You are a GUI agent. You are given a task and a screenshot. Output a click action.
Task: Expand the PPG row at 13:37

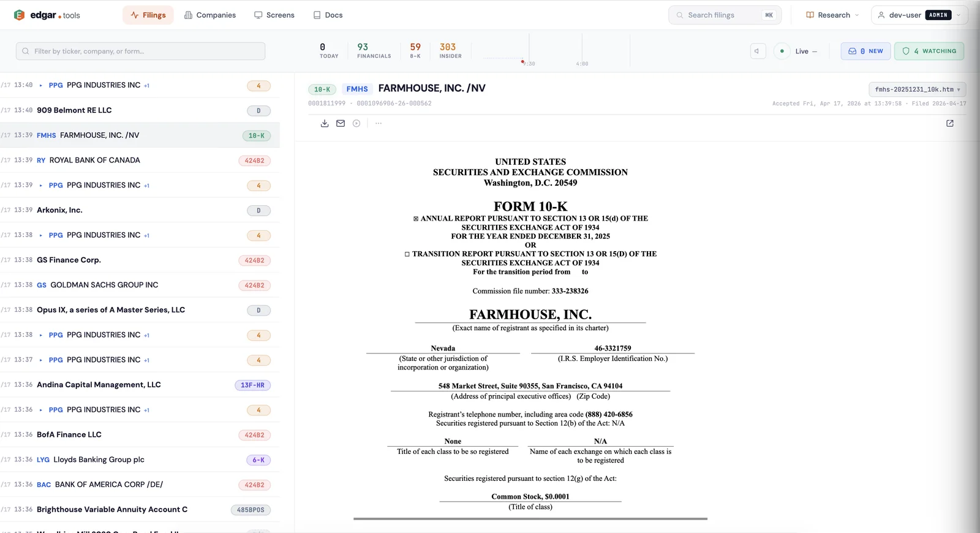(41, 360)
